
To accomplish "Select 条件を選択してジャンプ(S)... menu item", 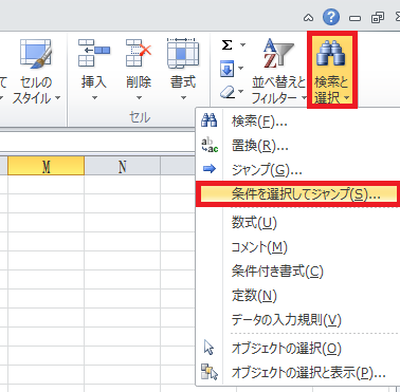I will (x=298, y=194).
